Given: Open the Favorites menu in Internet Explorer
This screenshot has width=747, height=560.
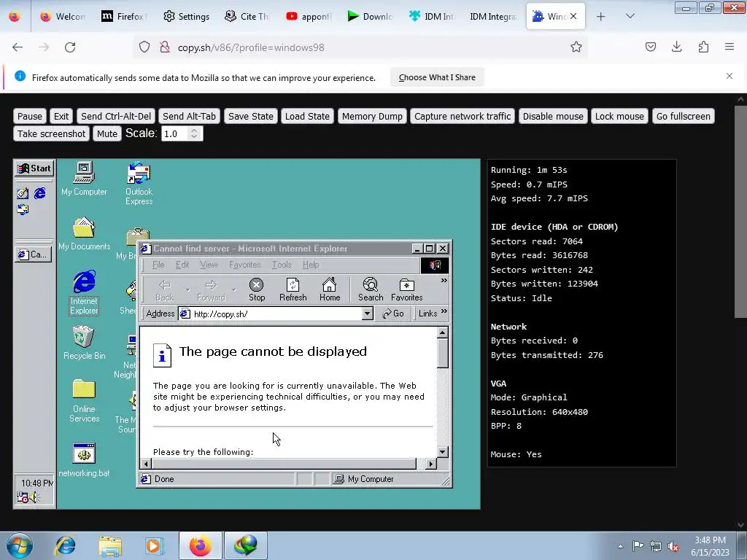Looking at the screenshot, I should 245,265.
